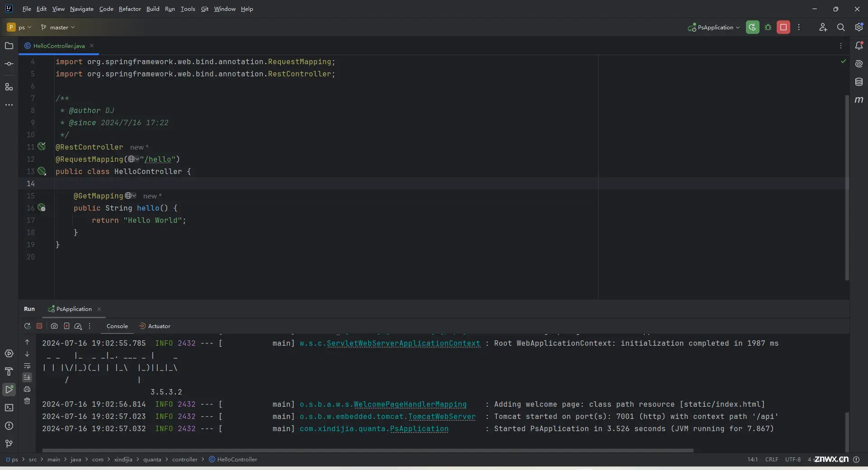
Task: Select HelloController.java editor tab
Action: point(59,46)
